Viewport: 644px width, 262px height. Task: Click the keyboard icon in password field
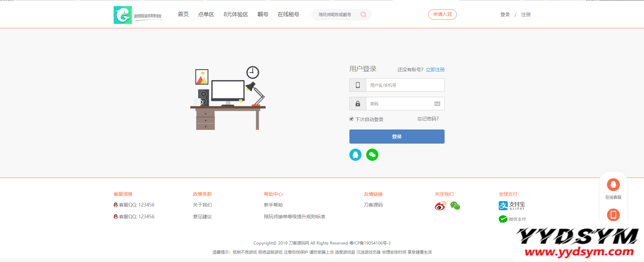pos(437,104)
